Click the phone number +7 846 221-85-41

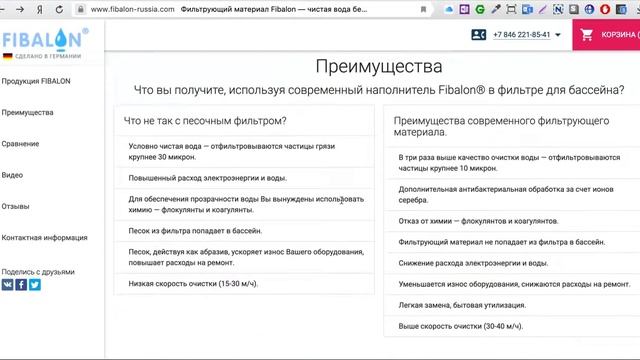522,35
